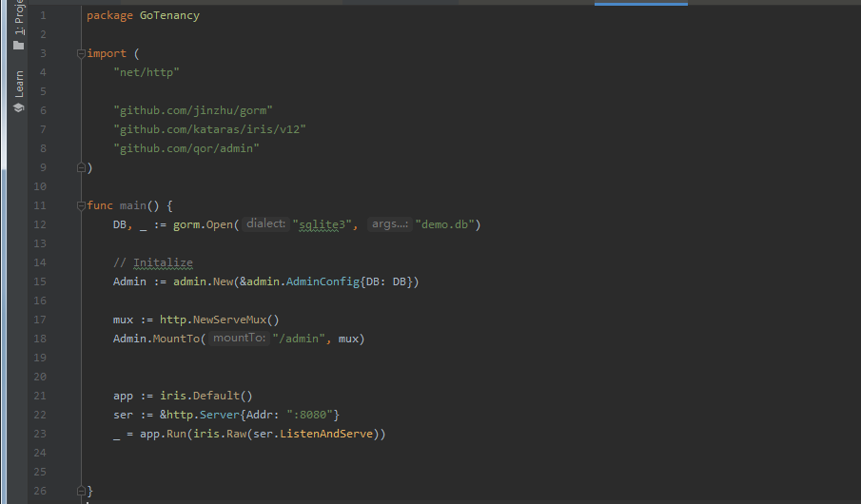The height and width of the screenshot is (504, 861).
Task: Click the "sqlite3" string literal
Action: 322,224
